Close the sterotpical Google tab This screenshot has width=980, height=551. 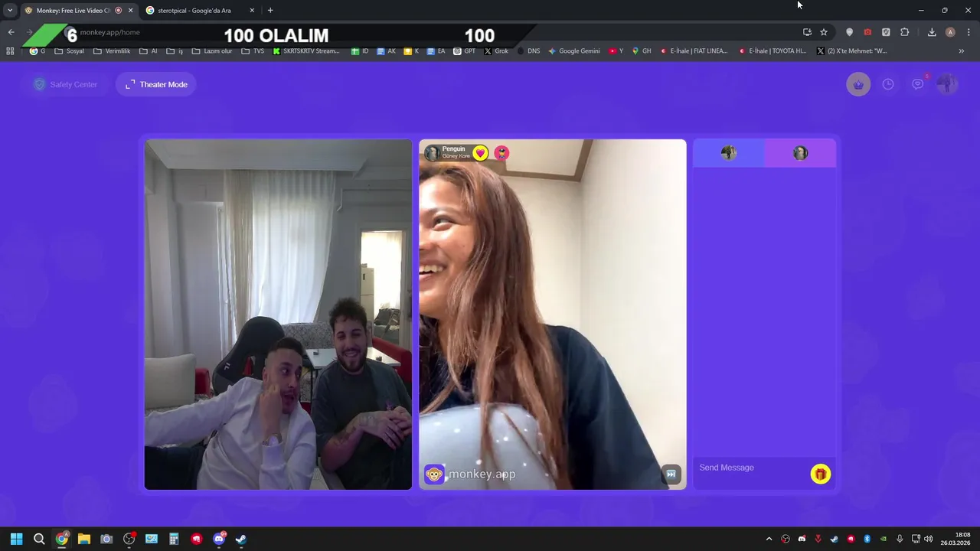pos(252,11)
